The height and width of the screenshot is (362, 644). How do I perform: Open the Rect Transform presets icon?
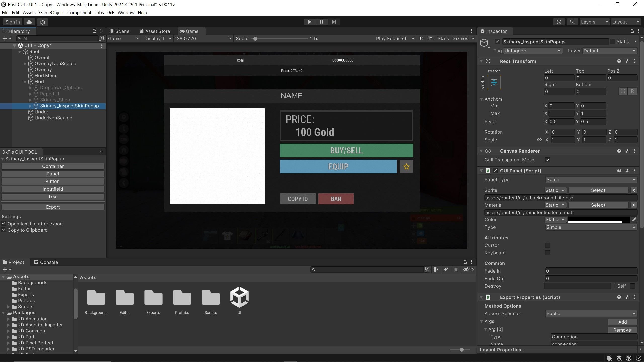(627, 61)
